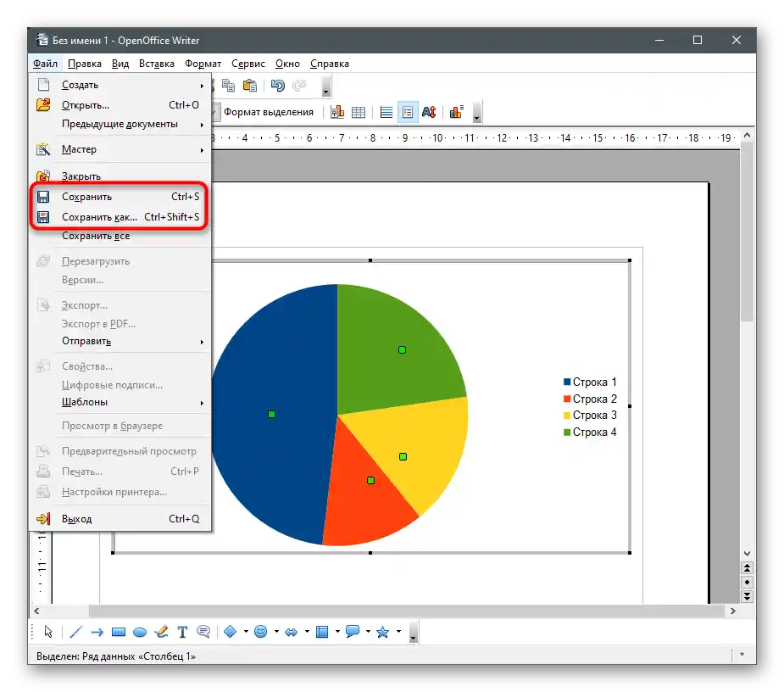Expand the Предыдущие документы submenu
Viewport: 784px width, 692px height.
(202, 124)
